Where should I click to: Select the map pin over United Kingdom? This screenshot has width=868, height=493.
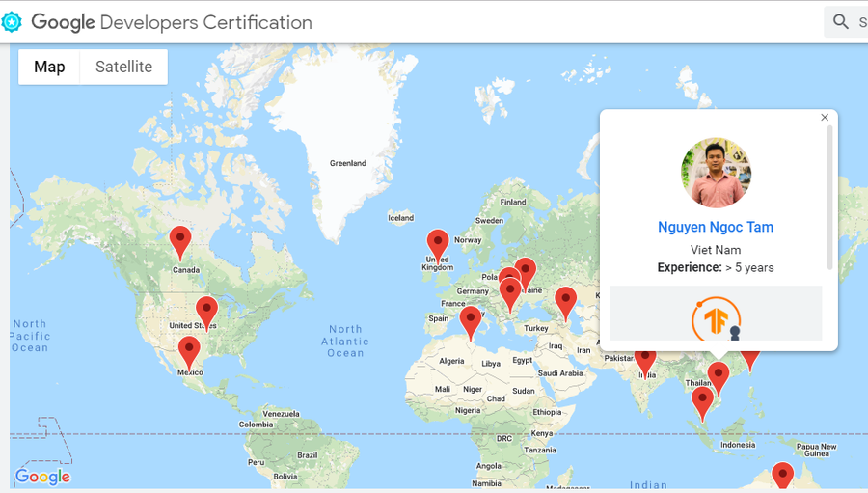438,246
